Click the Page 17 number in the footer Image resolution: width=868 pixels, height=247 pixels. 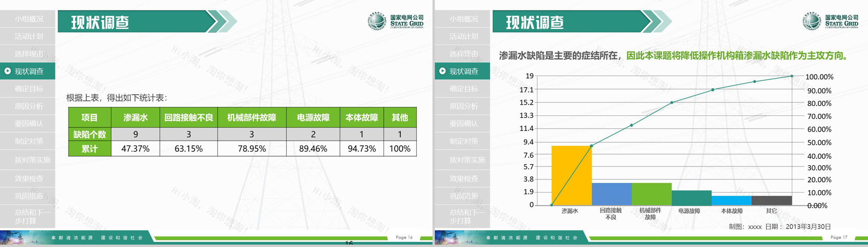(x=839, y=237)
